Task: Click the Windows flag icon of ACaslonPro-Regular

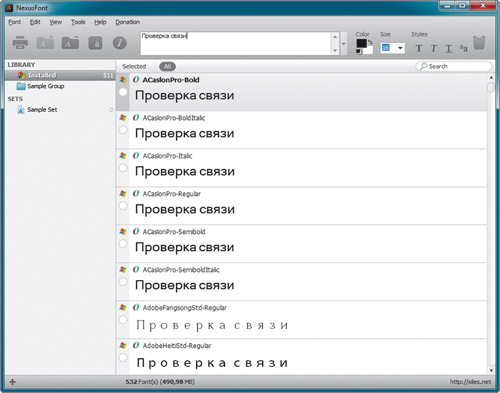Action: tap(123, 193)
